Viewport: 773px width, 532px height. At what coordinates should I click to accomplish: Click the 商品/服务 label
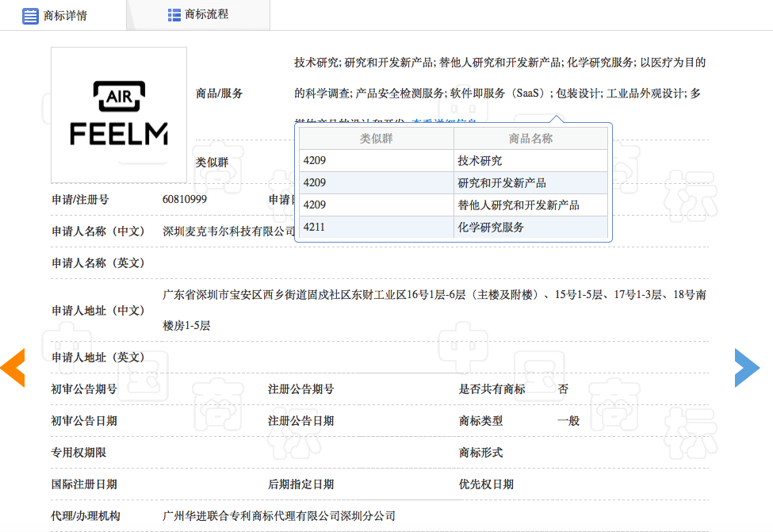219,94
